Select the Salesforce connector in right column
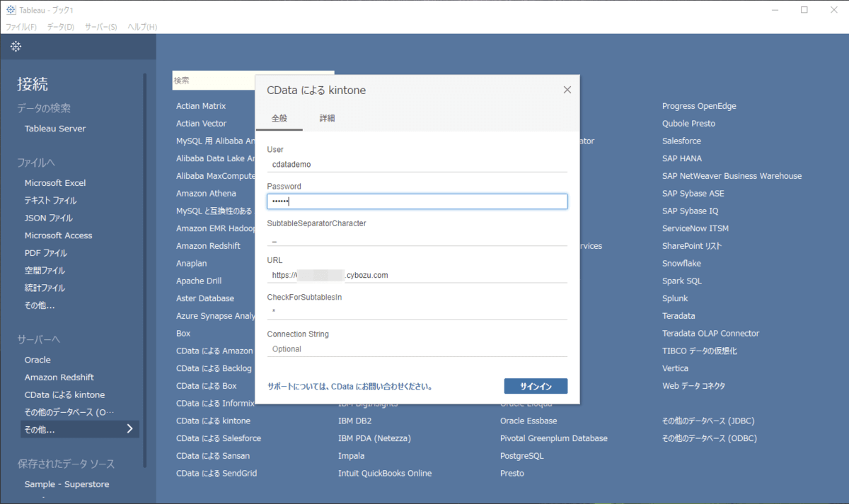This screenshot has width=849, height=504. coord(681,141)
